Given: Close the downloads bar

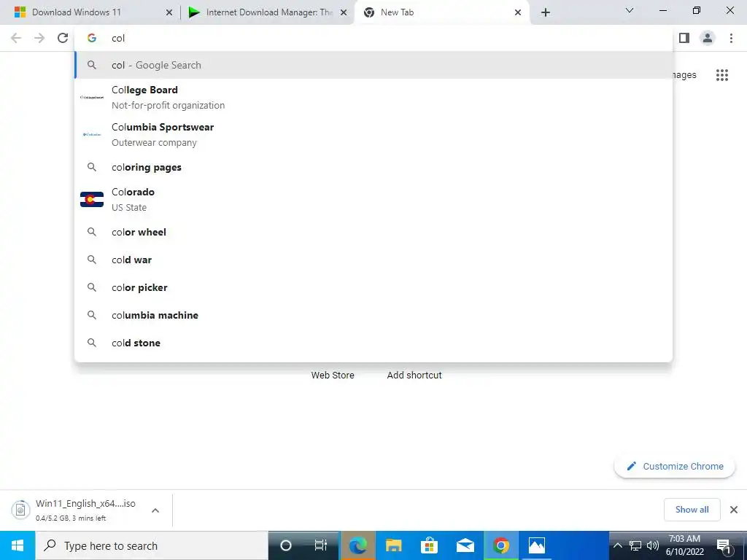Looking at the screenshot, I should pyautogui.click(x=734, y=510).
